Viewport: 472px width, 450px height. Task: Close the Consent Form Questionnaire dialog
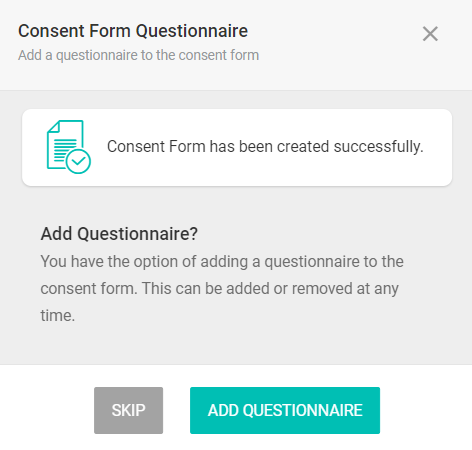coord(430,34)
